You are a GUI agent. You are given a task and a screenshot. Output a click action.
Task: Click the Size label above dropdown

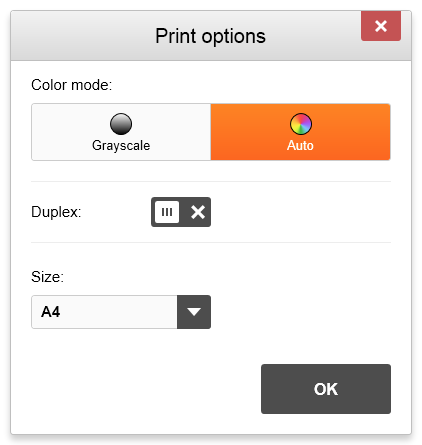47,277
